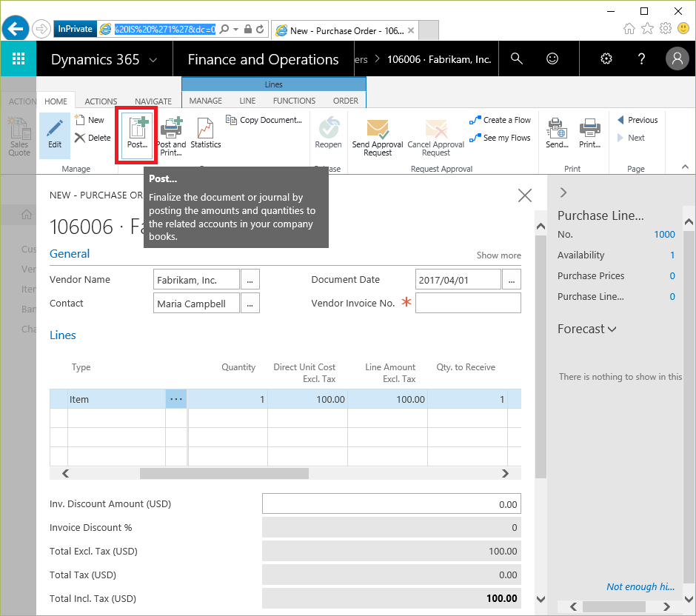Open Purchase Line No. 1000 link

point(664,234)
